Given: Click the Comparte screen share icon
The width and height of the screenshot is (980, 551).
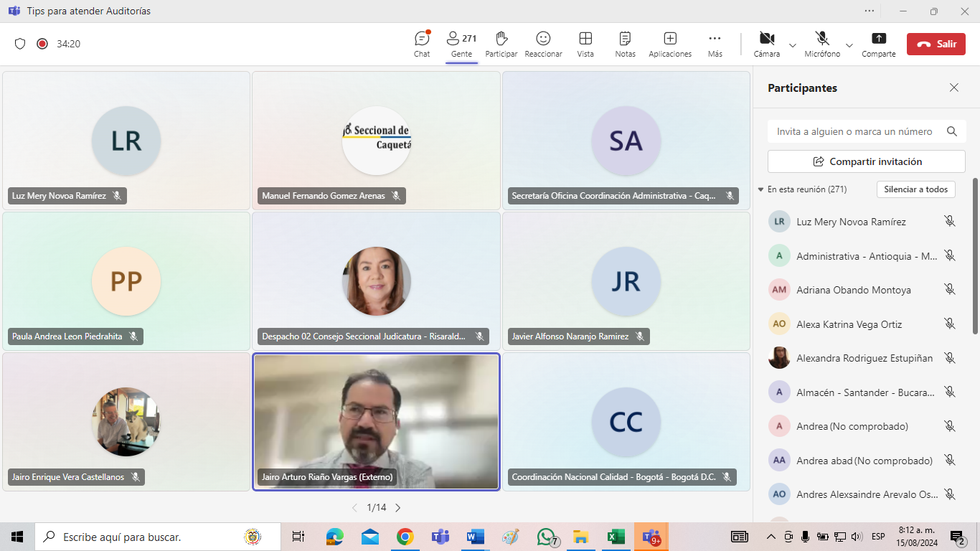Looking at the screenshot, I should coord(878,44).
